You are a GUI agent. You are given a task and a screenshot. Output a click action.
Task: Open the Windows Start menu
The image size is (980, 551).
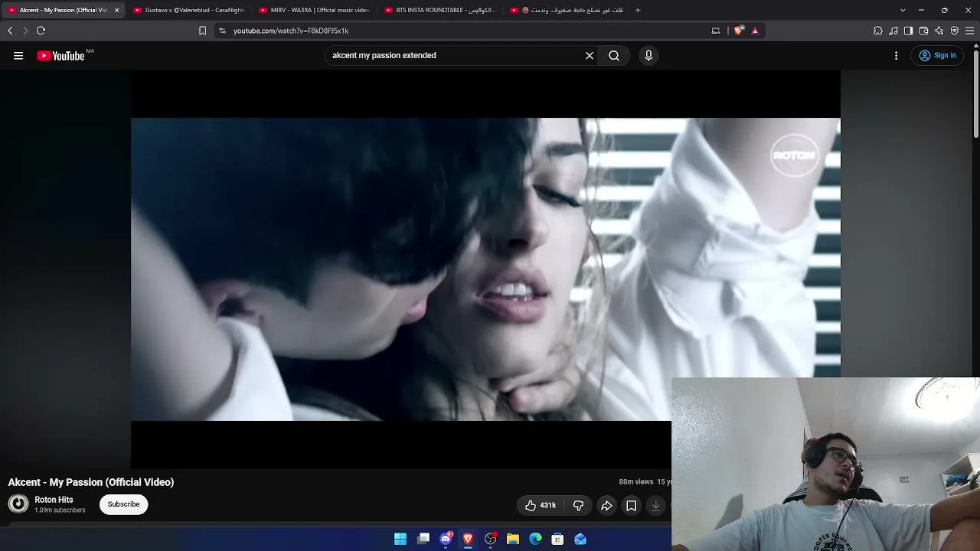(400, 539)
